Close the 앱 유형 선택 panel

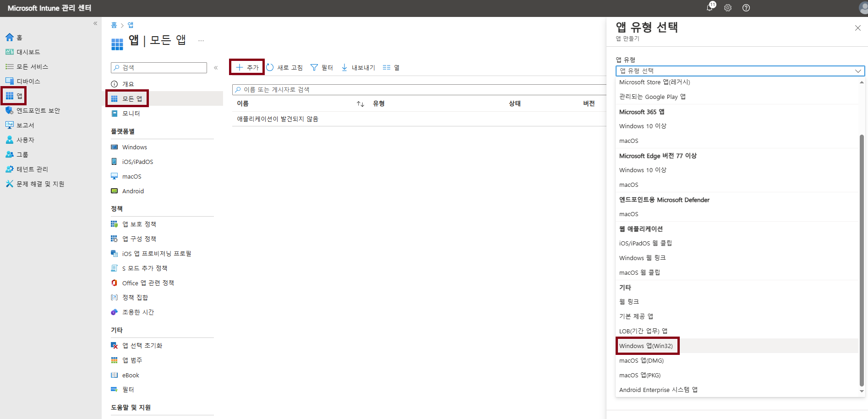click(858, 28)
